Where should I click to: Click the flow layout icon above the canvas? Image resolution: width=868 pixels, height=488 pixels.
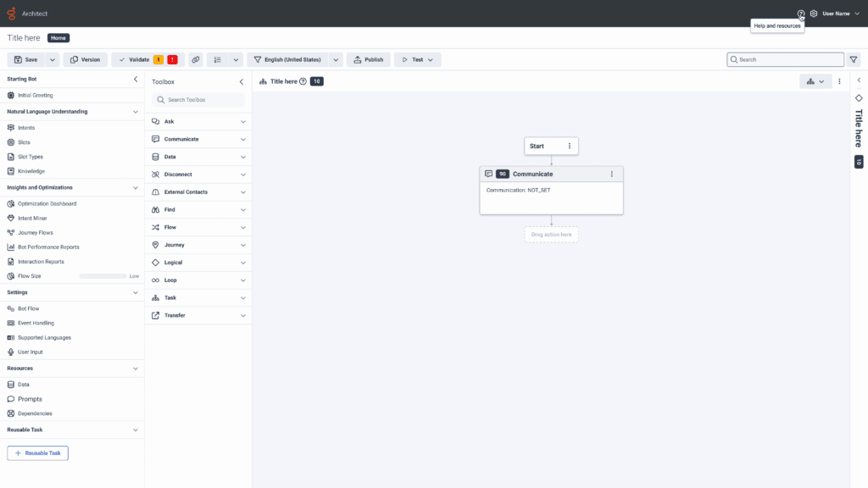(813, 81)
